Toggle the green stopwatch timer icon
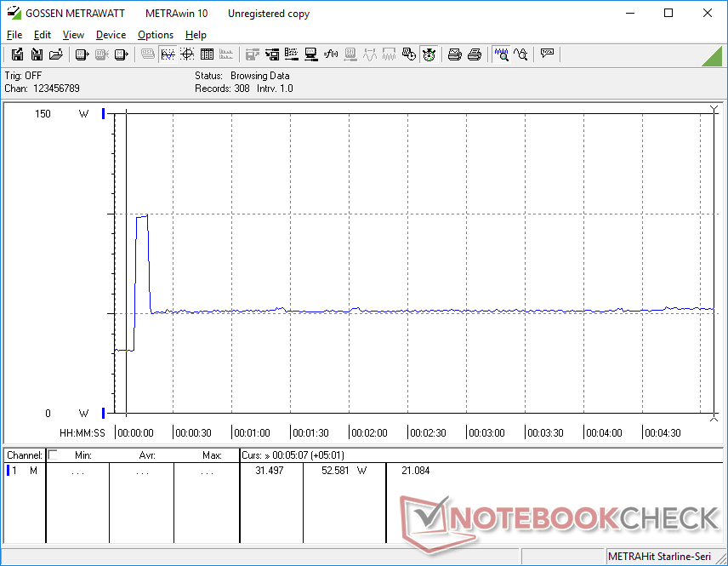This screenshot has width=728, height=566. (429, 54)
